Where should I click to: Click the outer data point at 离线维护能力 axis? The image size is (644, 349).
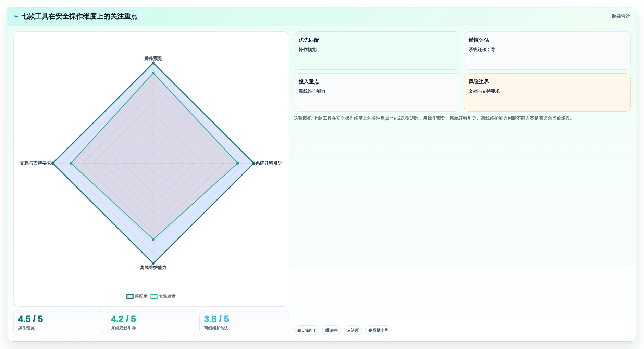[153, 263]
